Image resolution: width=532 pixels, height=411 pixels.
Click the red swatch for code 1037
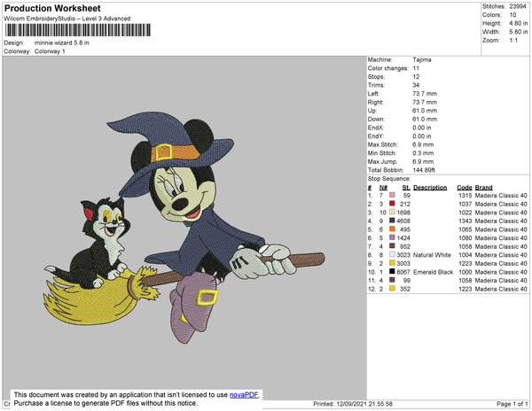coord(392,204)
